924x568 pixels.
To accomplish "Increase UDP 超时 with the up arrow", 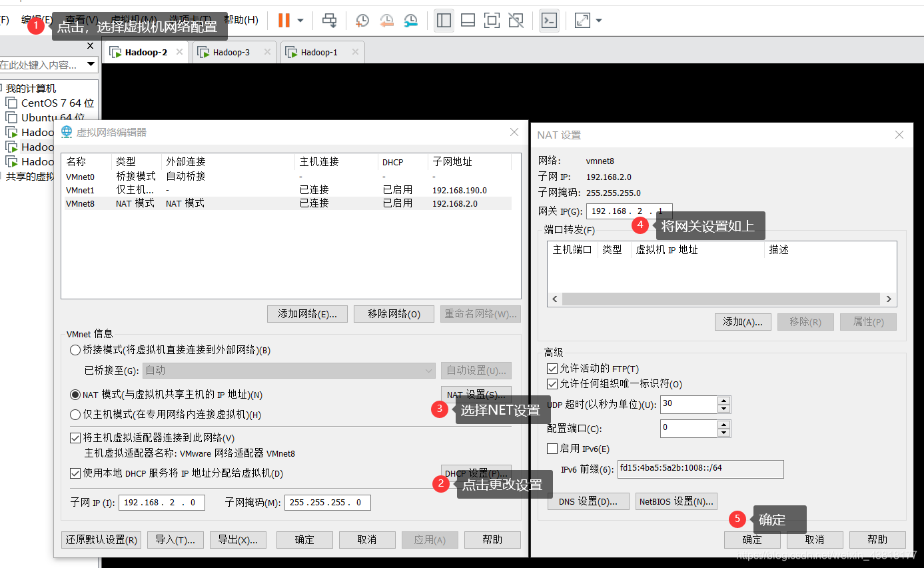I will [x=724, y=400].
